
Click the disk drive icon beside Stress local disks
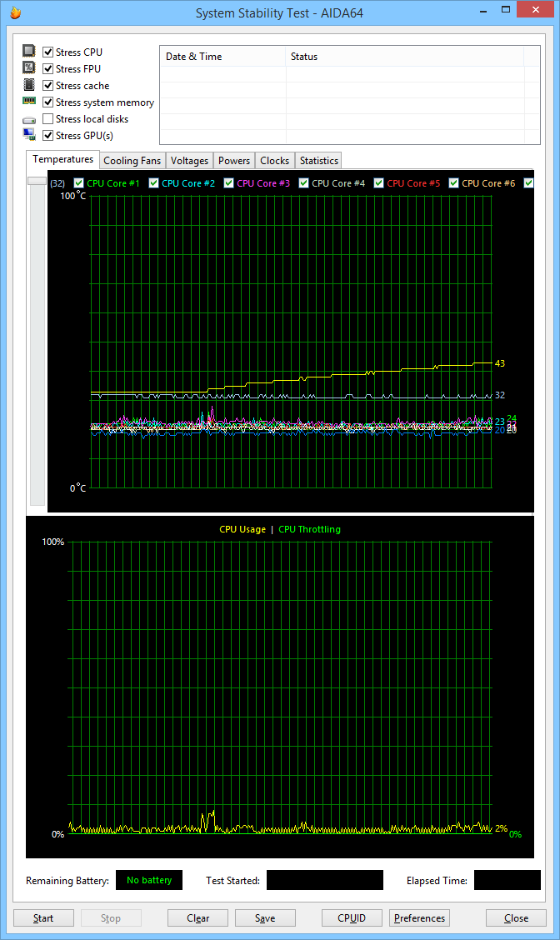[x=29, y=120]
